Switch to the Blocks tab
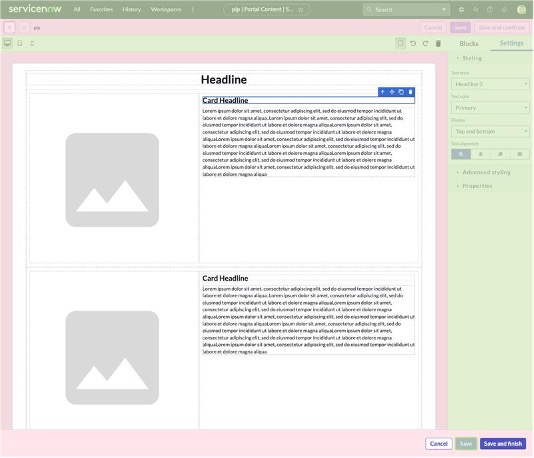 (469, 44)
